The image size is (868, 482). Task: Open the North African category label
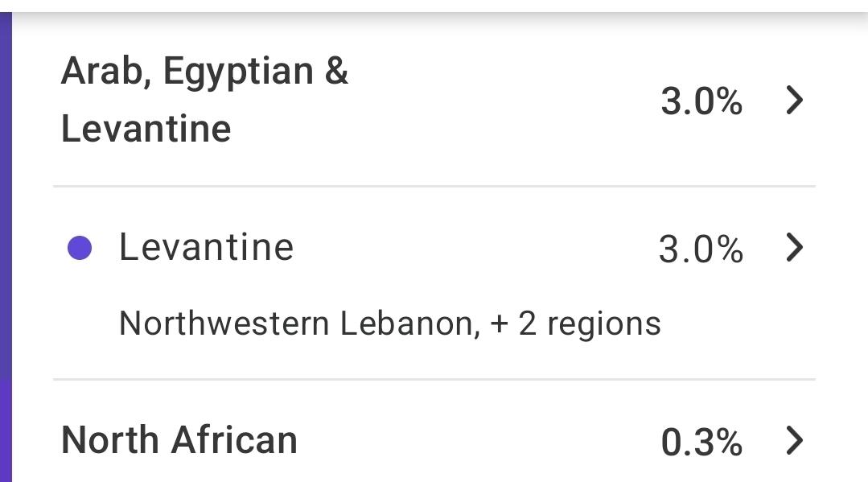click(179, 440)
